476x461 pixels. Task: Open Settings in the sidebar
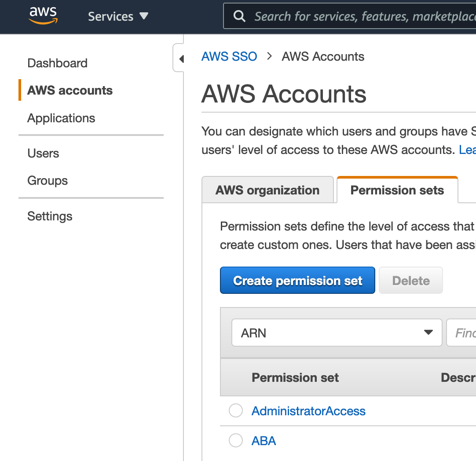(x=50, y=216)
